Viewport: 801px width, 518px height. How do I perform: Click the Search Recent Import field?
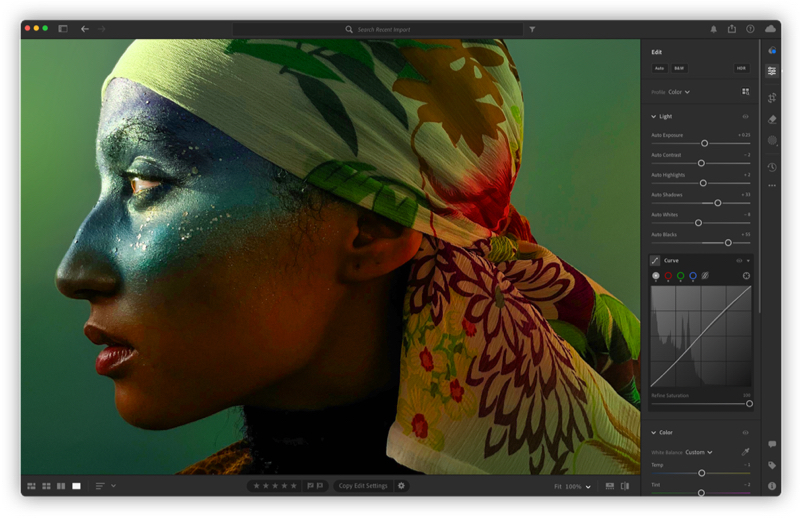pyautogui.click(x=378, y=29)
